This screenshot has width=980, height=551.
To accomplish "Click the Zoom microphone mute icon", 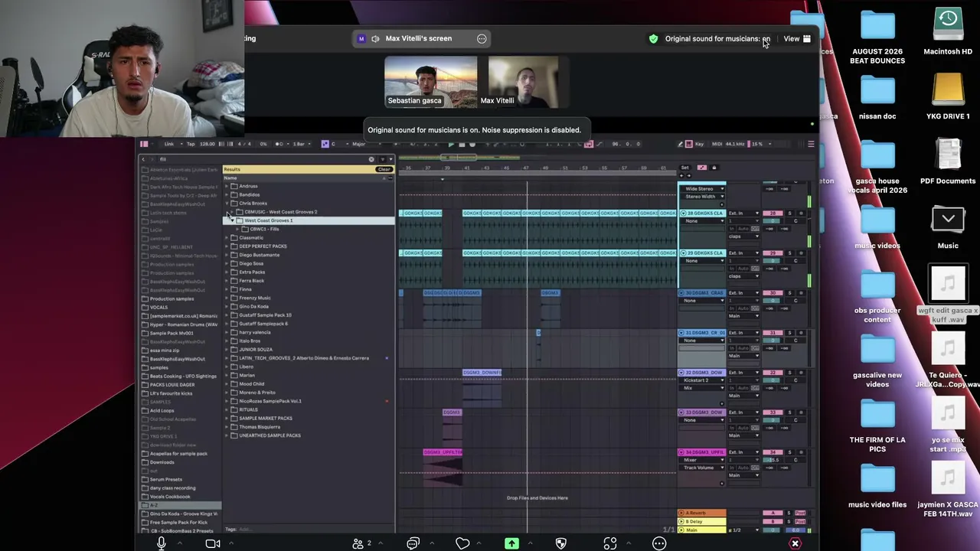I will tap(162, 543).
